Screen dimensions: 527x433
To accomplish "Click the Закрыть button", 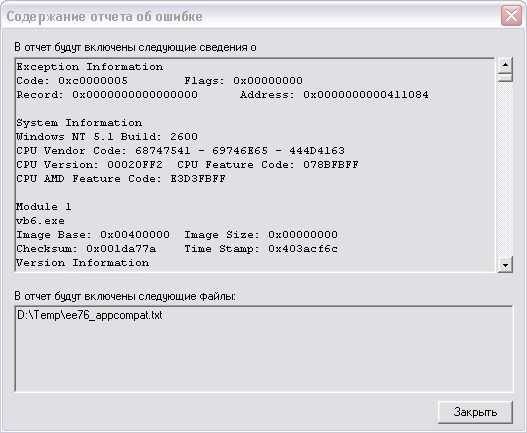I will pyautogui.click(x=475, y=412).
